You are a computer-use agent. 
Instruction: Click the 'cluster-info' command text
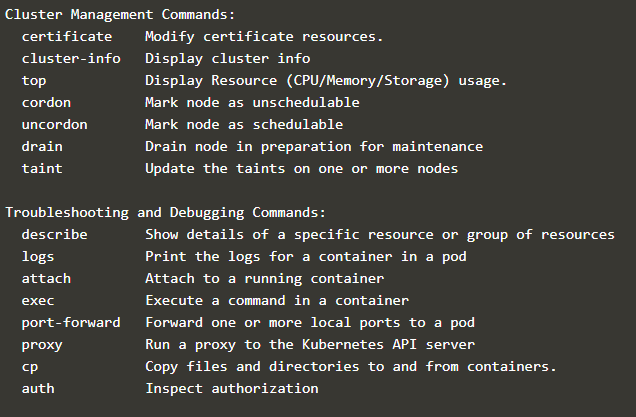click(x=70, y=58)
